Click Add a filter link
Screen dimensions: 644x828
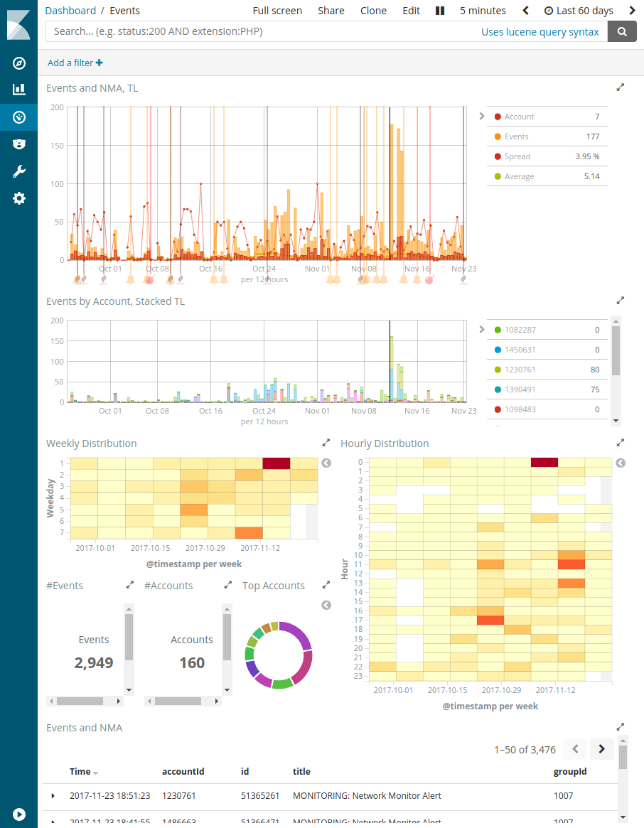[75, 63]
